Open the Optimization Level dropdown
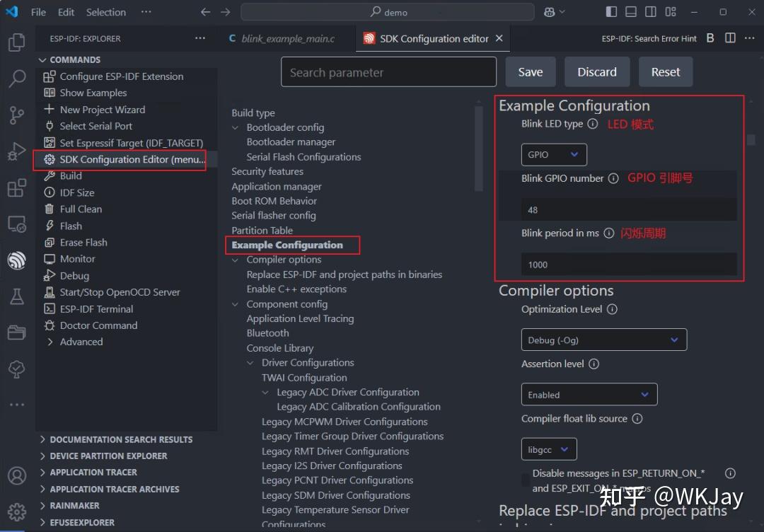This screenshot has height=532, width=764. pos(604,340)
